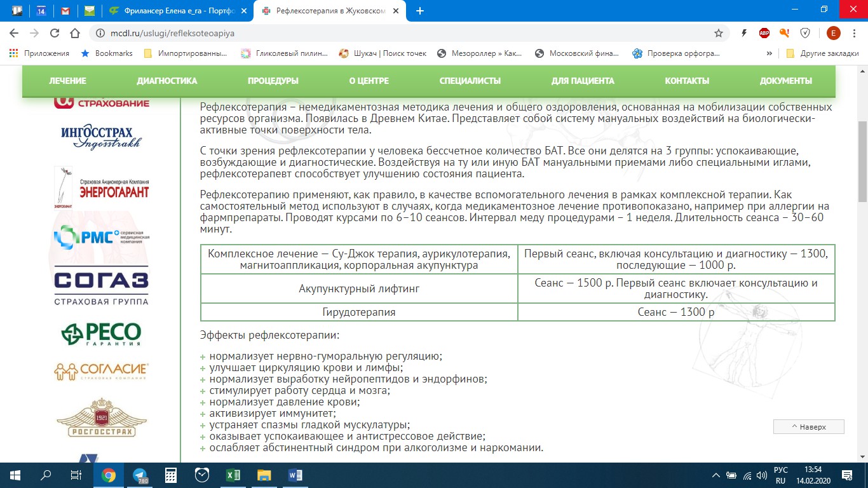Open Chrome from the taskbar

[109, 475]
